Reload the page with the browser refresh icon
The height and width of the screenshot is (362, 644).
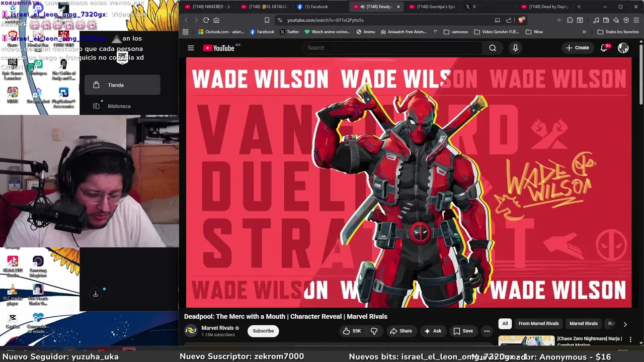coord(206,20)
